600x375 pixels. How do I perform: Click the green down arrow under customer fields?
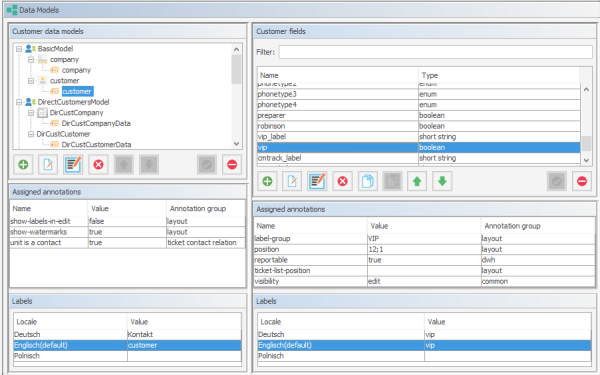(442, 181)
